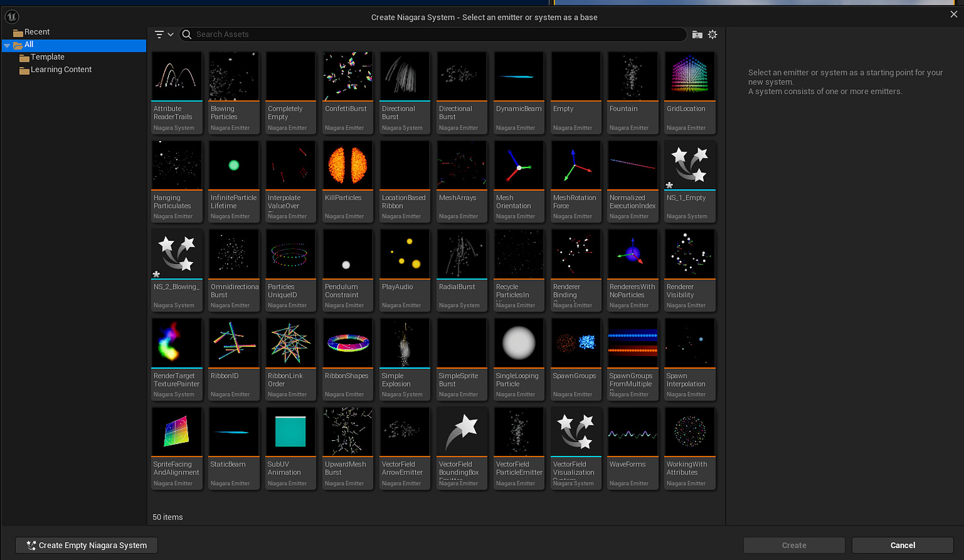Select the VectorField BoundingBox emitter
Screen dimensions: 964x560
pos(462,448)
